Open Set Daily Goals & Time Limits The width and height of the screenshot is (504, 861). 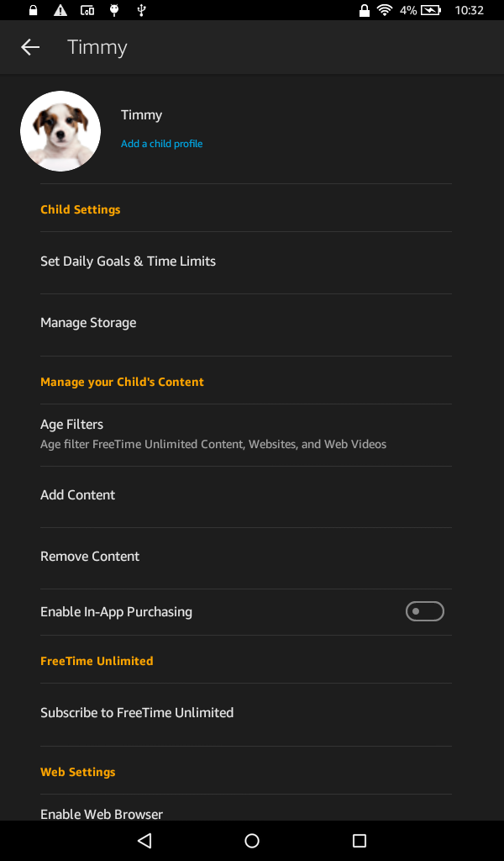click(128, 261)
